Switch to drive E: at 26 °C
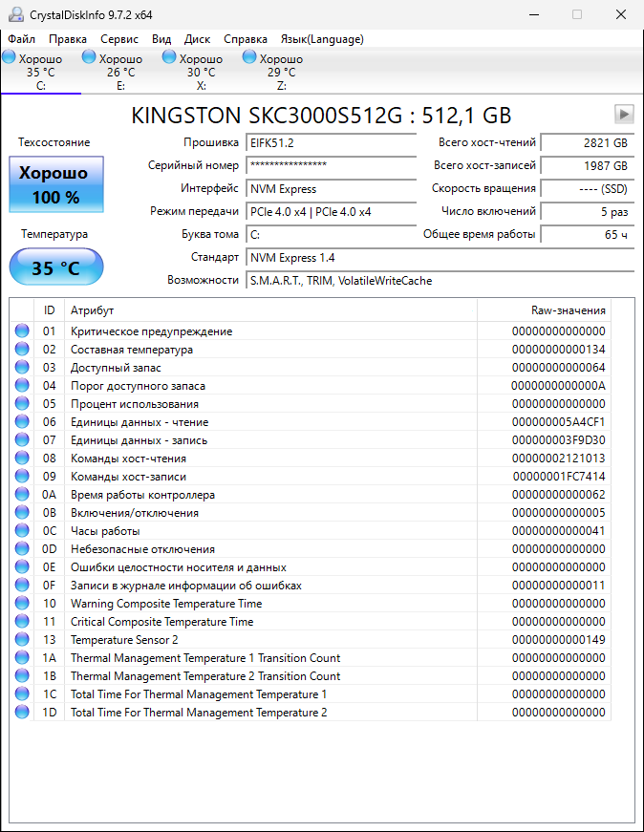The image size is (644, 832). [x=121, y=71]
